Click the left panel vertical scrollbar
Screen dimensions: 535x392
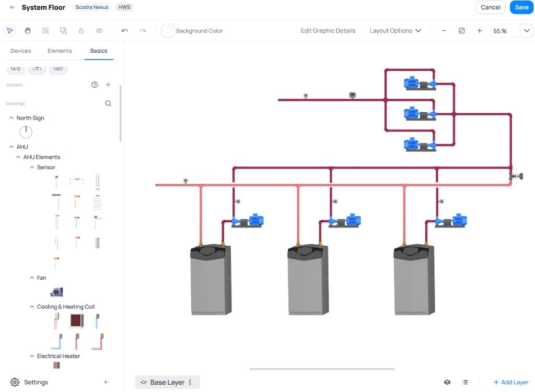click(121, 113)
